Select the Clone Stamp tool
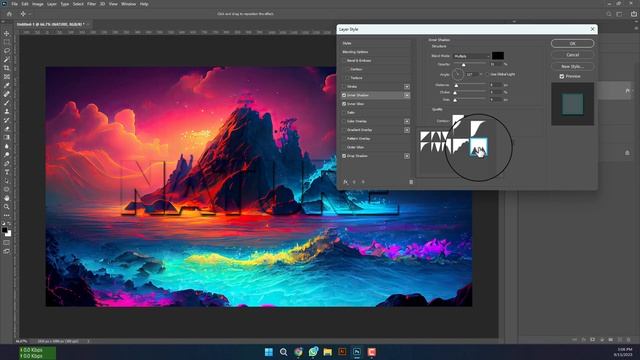640x360 pixels. (x=7, y=111)
